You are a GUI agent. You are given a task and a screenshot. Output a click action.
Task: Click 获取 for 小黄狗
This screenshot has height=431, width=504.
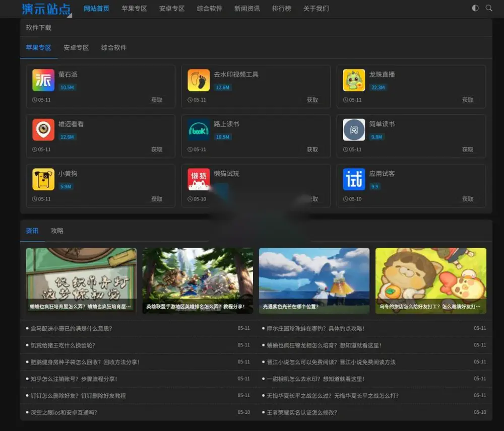tap(157, 199)
